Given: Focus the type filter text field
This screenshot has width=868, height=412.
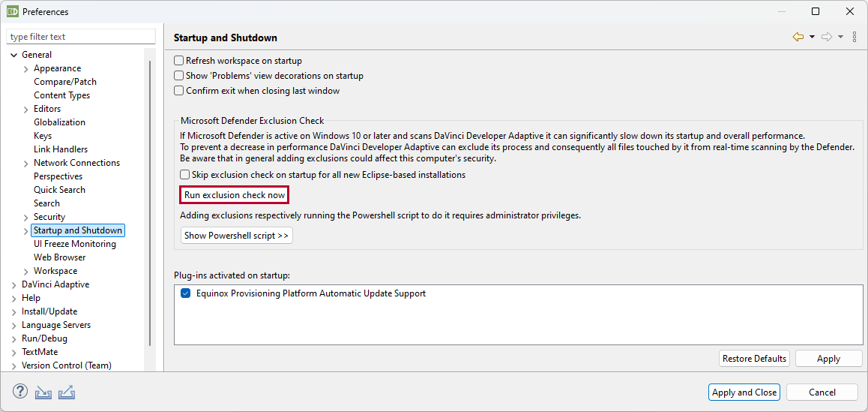Looking at the screenshot, I should click(x=81, y=37).
